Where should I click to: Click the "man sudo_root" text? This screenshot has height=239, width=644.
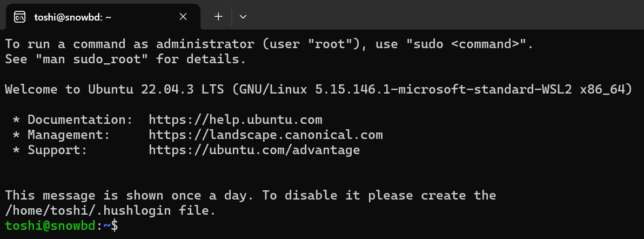(x=92, y=59)
